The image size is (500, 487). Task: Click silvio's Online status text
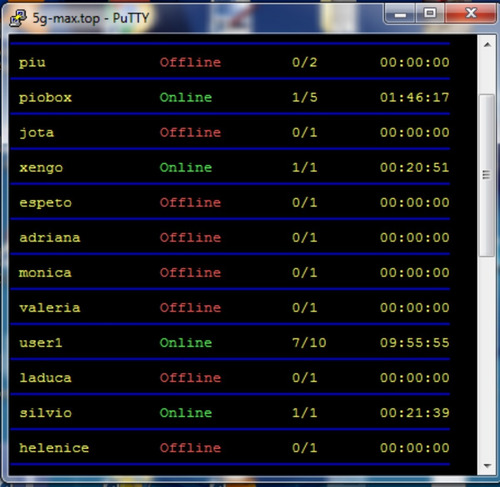click(x=186, y=413)
